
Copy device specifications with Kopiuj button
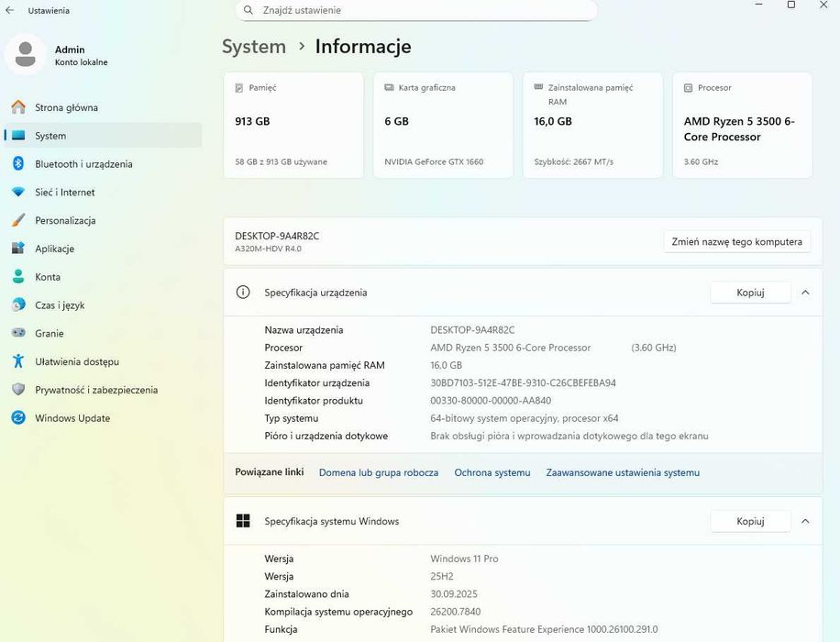(x=750, y=293)
